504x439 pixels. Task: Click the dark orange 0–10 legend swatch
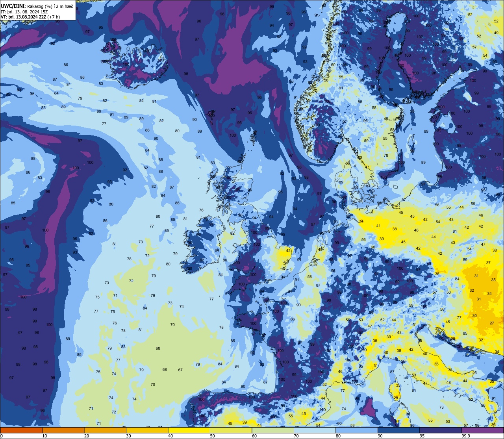(x=21, y=430)
